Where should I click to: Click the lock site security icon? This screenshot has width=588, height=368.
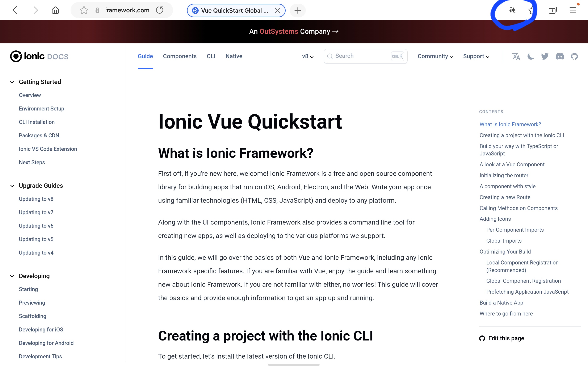(97, 10)
